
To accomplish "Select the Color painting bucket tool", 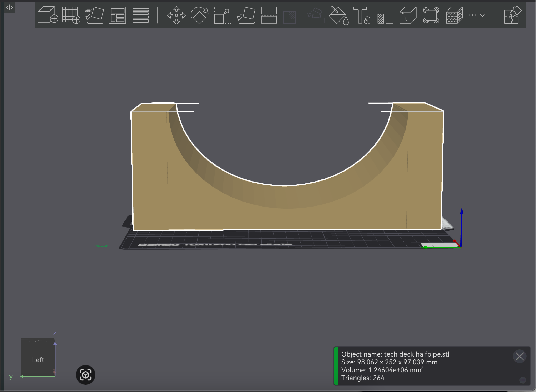I will pos(339,15).
